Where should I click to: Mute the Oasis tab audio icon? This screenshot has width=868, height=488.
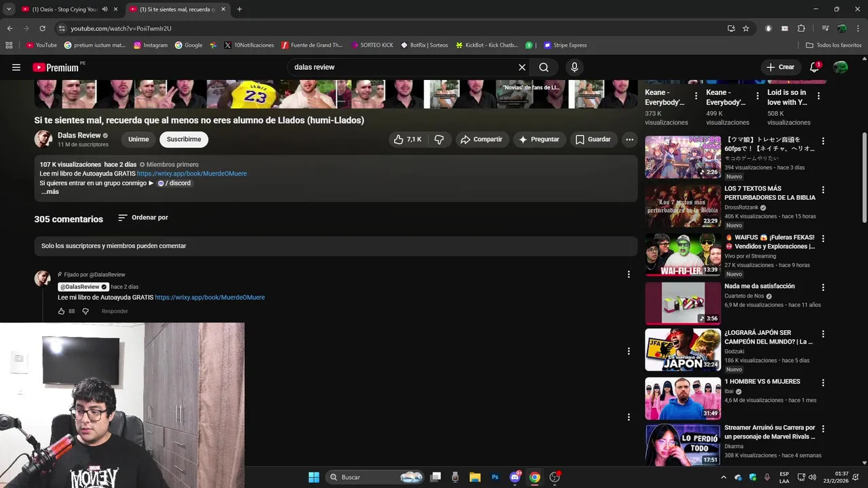pyautogui.click(x=104, y=9)
